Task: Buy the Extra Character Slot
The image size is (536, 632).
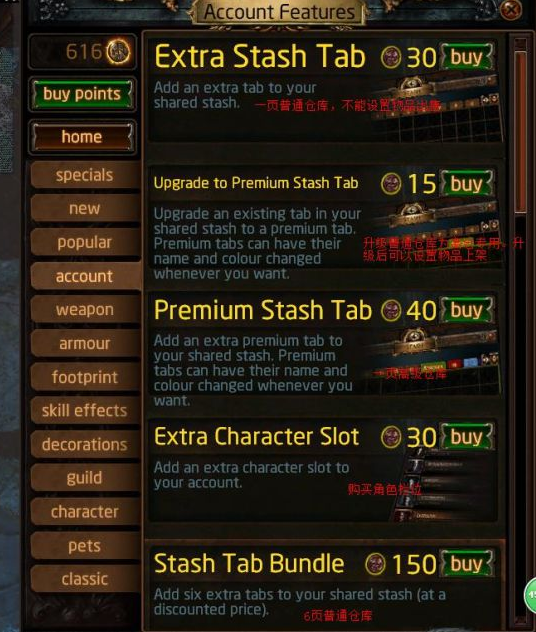Action: (467, 437)
